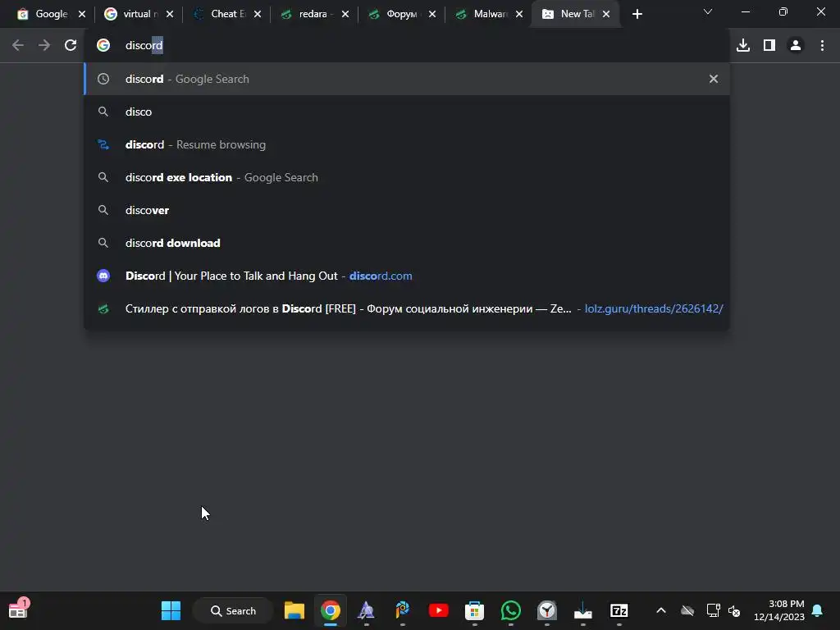
Task: Open the clock showing 3:08 PM
Action: [x=779, y=610]
